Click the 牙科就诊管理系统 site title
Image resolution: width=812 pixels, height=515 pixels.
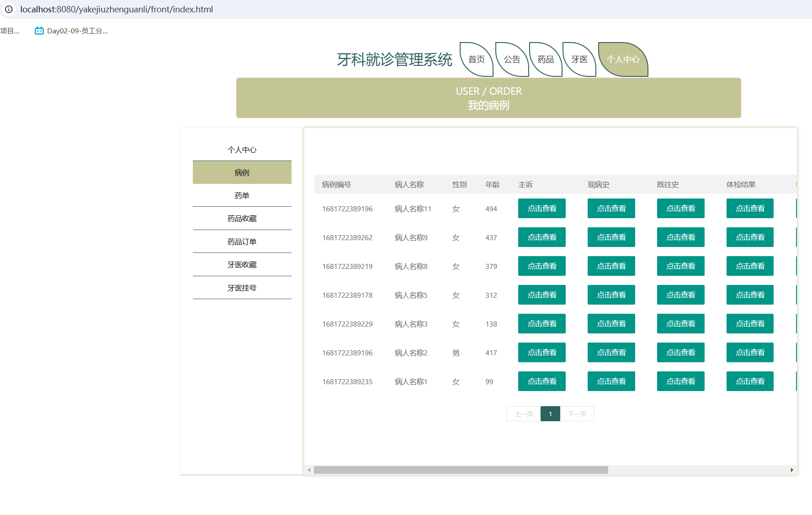394,59
